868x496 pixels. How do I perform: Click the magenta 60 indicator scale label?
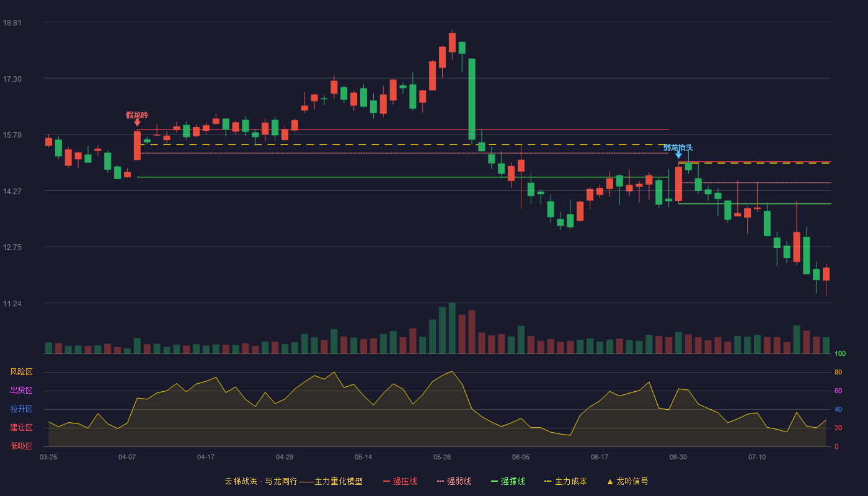[838, 391]
